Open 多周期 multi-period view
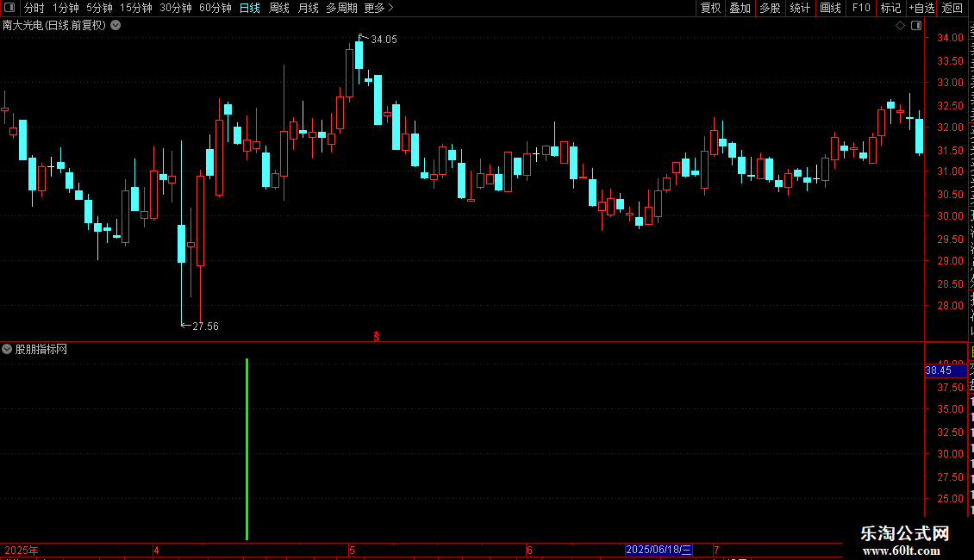The width and height of the screenshot is (974, 560). point(341,8)
